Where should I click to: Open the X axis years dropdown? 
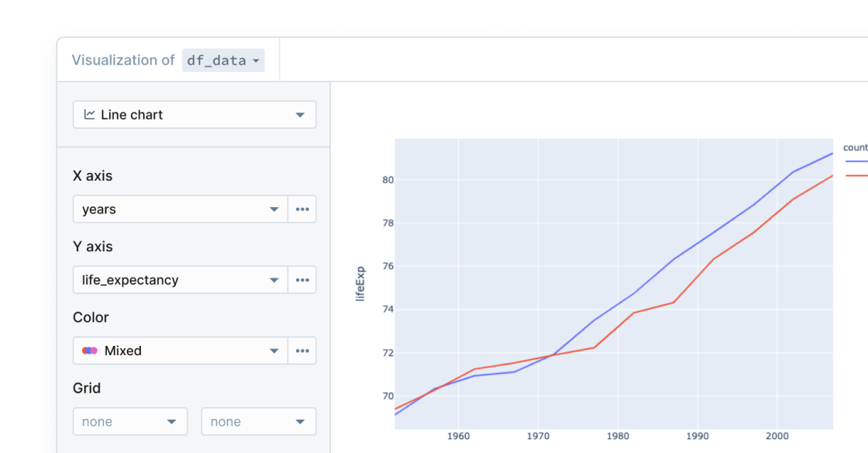(x=180, y=209)
